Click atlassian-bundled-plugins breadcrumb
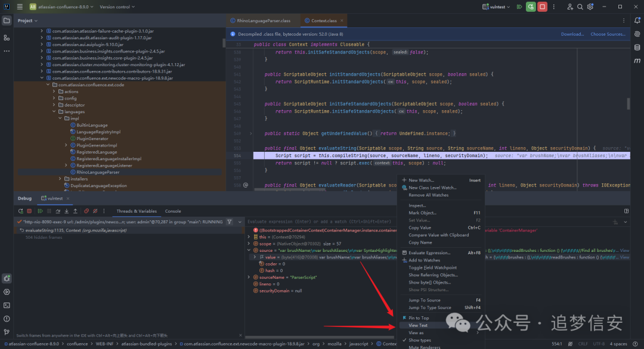The height and width of the screenshot is (349, 644). click(146, 344)
